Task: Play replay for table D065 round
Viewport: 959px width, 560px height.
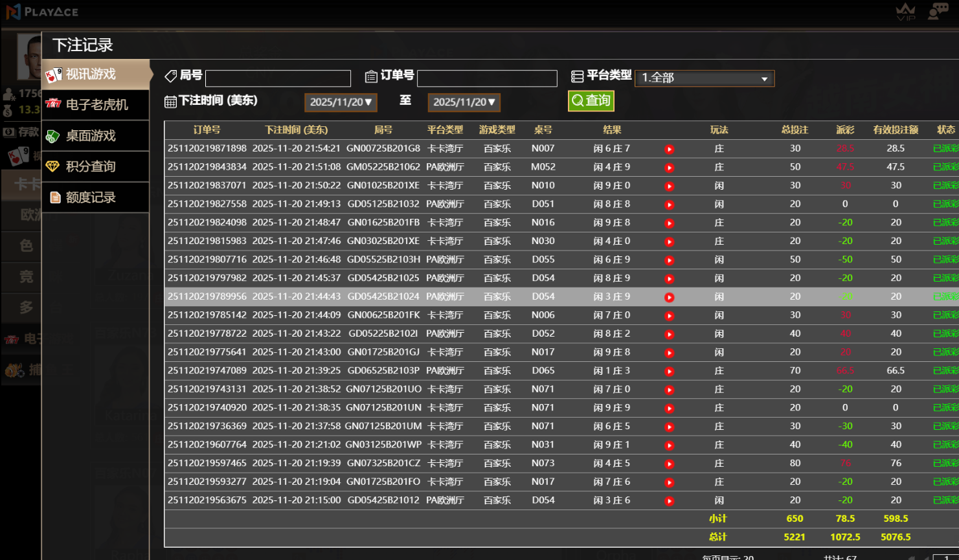Action: coord(669,372)
